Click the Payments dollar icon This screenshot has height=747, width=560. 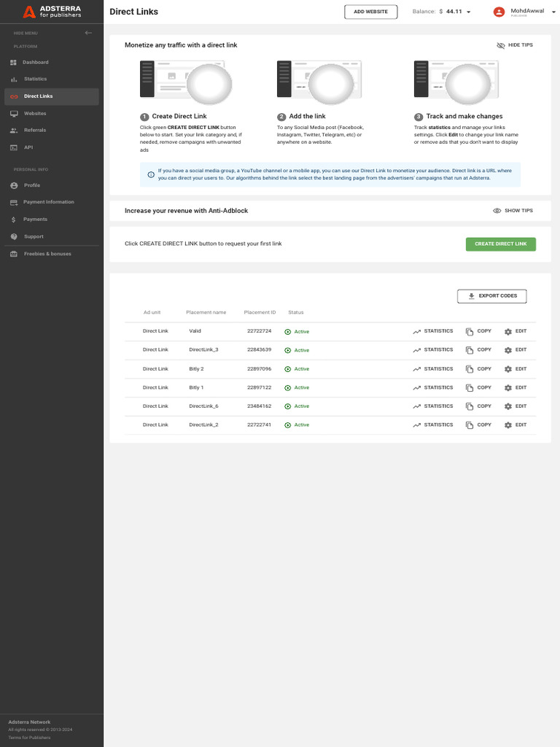tap(14, 220)
